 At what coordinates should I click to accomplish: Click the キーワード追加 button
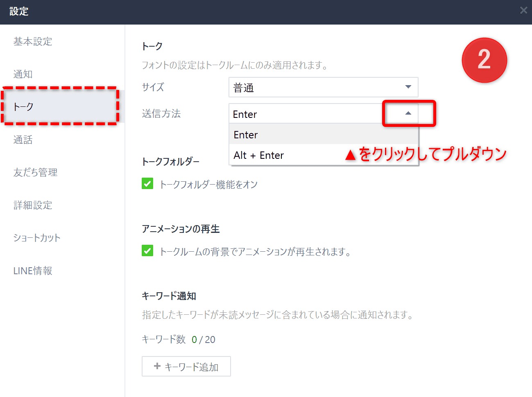(x=186, y=366)
